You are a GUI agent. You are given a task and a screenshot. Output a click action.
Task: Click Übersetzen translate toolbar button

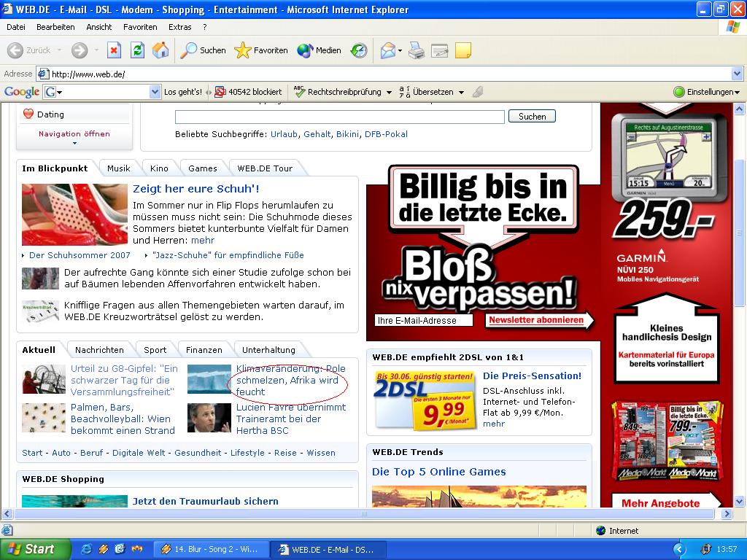pos(427,92)
